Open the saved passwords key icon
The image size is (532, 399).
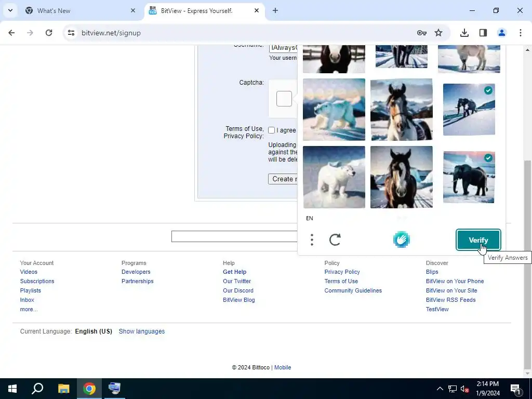point(422,33)
